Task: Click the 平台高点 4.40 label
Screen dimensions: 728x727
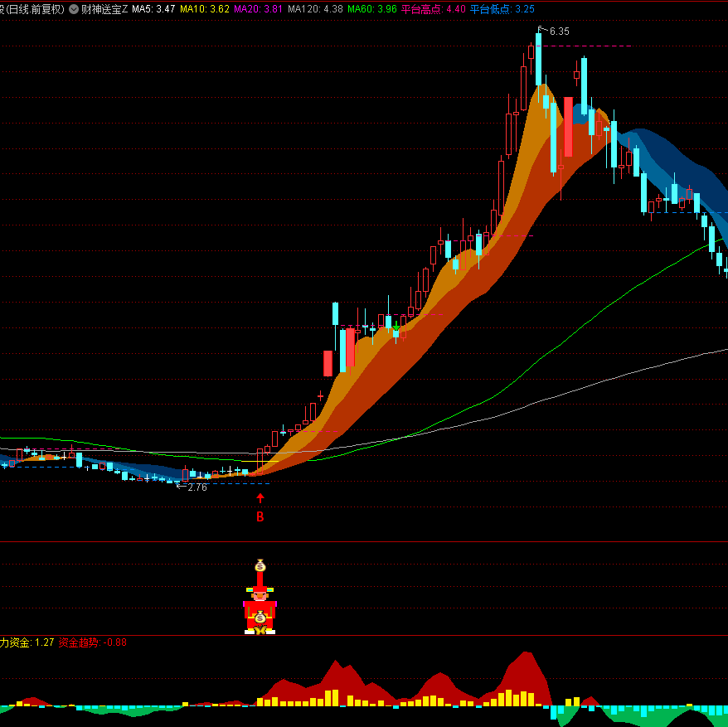Action: 433,9
